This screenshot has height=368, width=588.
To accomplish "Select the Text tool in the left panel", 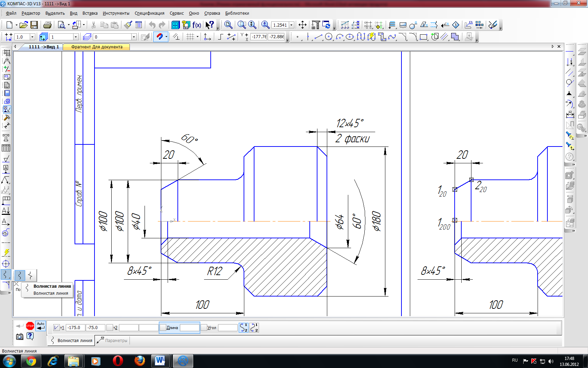I will 6,137.
